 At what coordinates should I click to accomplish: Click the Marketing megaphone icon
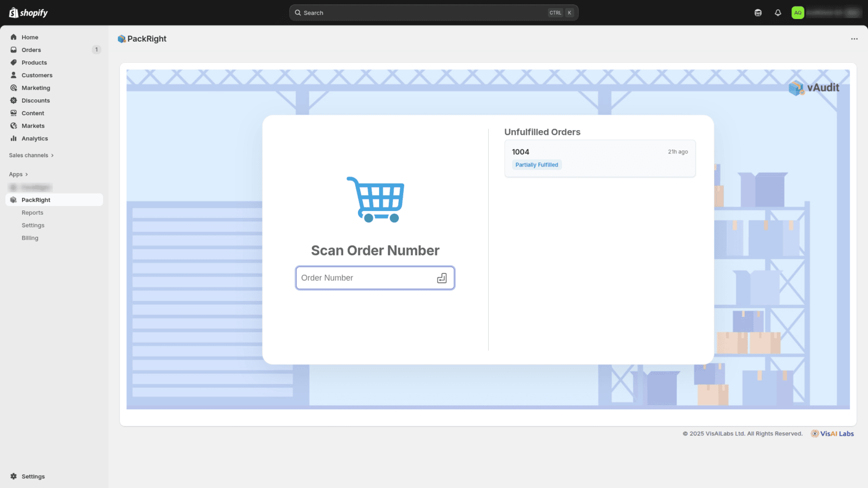13,87
